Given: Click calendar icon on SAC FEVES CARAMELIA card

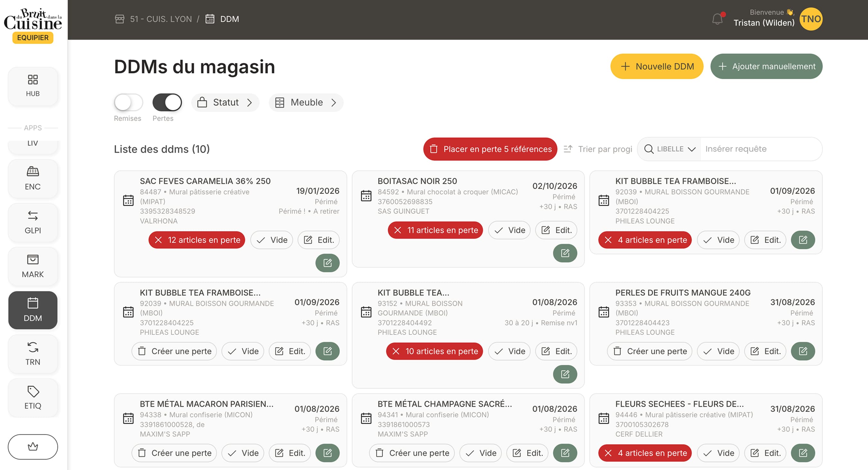Looking at the screenshot, I should pos(128,201).
